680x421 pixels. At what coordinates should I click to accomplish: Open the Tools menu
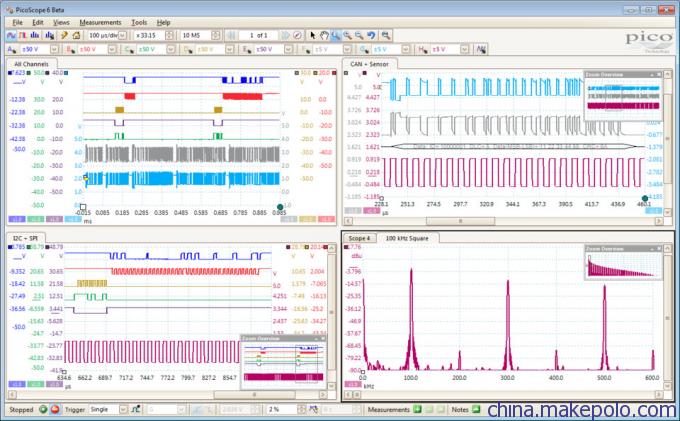coord(139,23)
